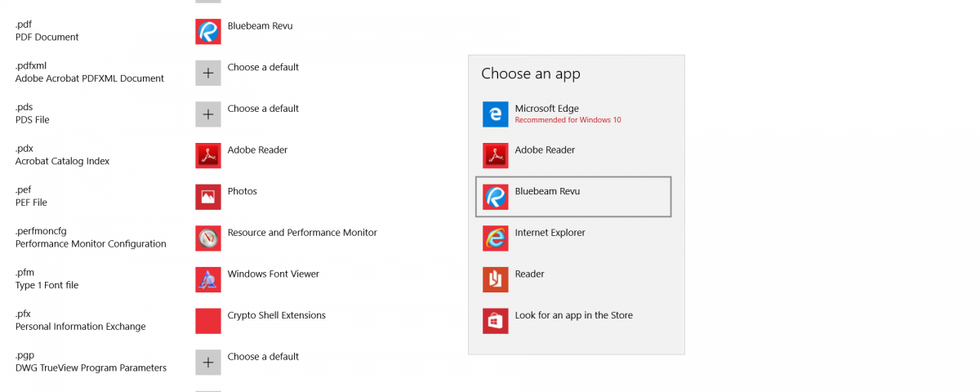Click the plus icon for .pds file
Screen dimensions: 980x392
tap(208, 114)
